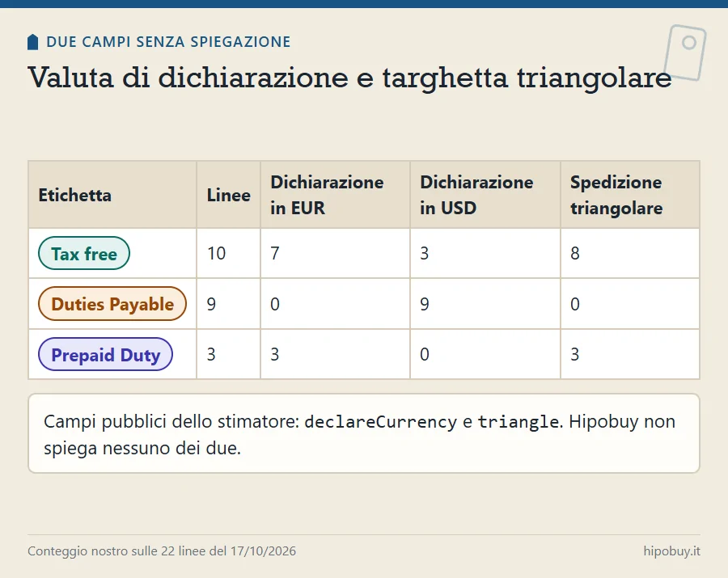Click the triangolare value 8 in Tax free row
Viewport: 728px width, 578px height.
click(x=575, y=253)
